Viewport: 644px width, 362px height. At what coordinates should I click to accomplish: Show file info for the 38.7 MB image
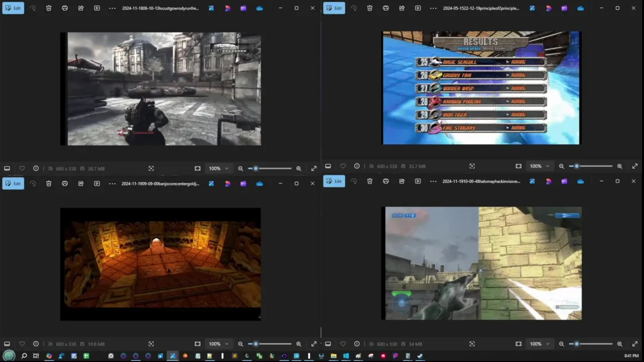tap(36, 168)
